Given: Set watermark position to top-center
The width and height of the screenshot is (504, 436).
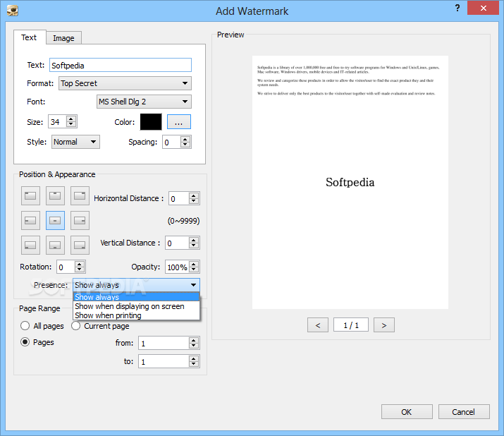Looking at the screenshot, I should tap(55, 195).
